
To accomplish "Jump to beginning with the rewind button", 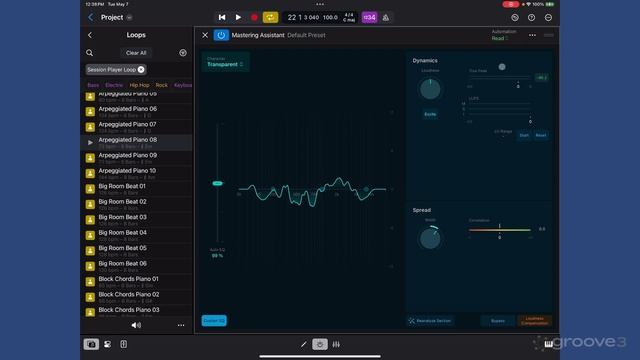I will click(222, 18).
